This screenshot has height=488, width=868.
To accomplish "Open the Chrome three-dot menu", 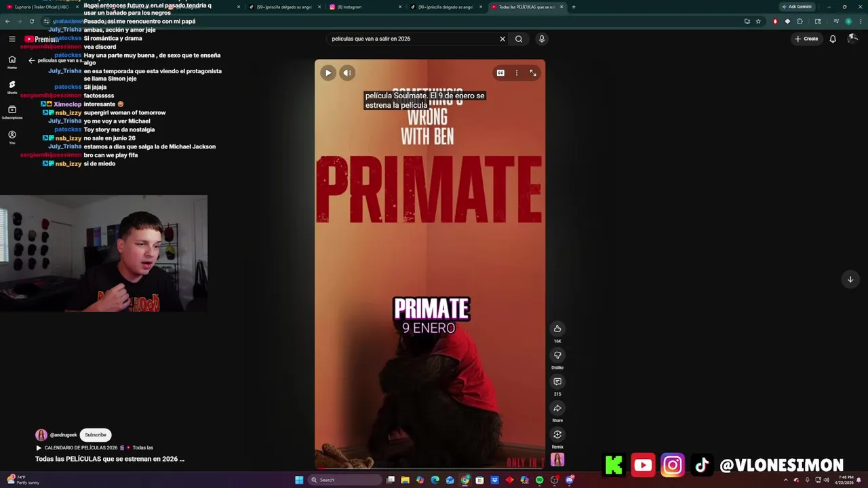I will (860, 21).
